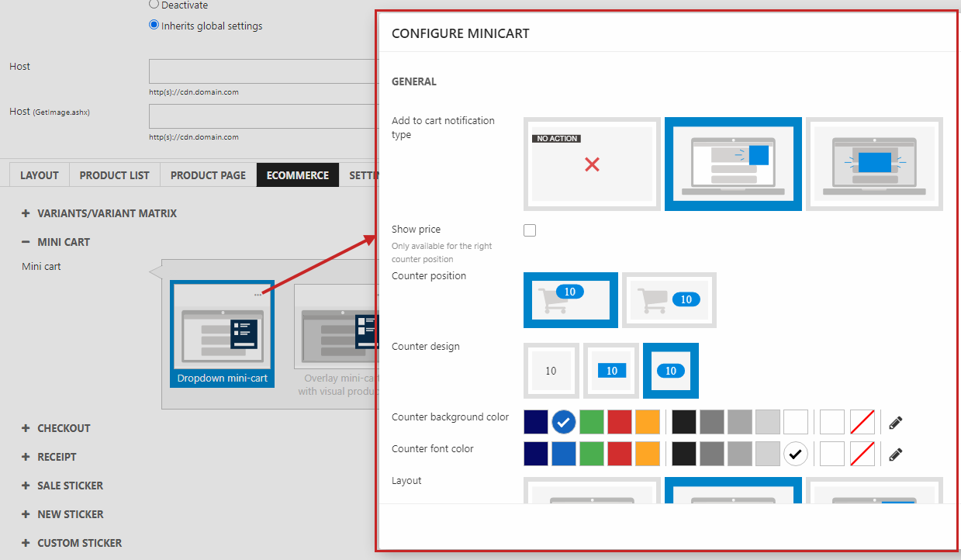Collapse the Mini Cart section
This screenshot has width=961, height=560.
point(26,242)
